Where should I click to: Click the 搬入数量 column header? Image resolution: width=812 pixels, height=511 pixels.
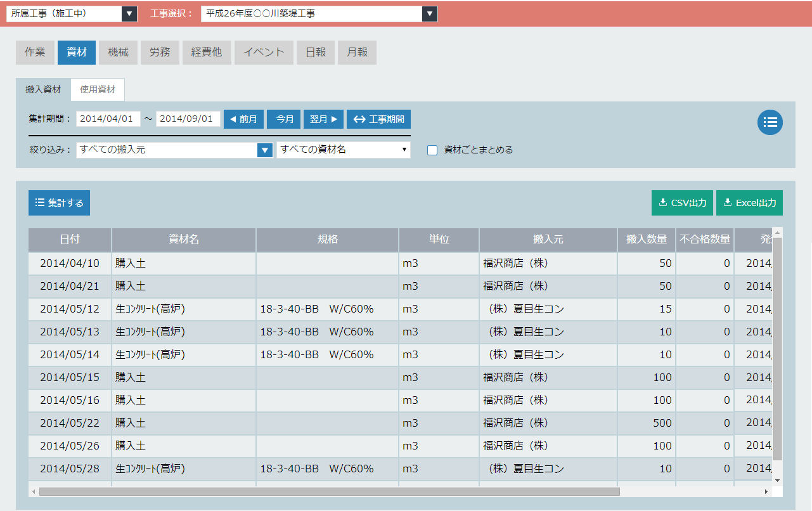(x=647, y=240)
